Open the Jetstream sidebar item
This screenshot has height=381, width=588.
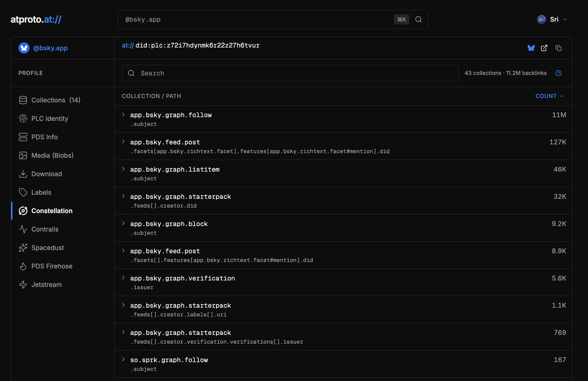46,285
